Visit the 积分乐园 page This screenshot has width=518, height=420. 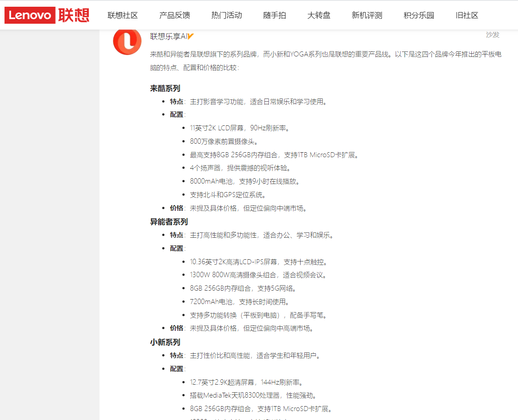(x=419, y=15)
